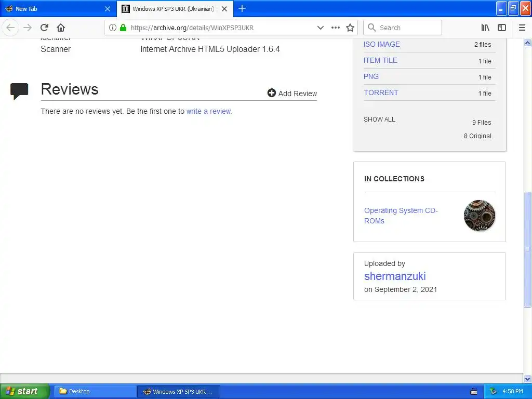Close the Windows XP SP3 UKR tab
Image resolution: width=532 pixels, height=399 pixels.
click(x=224, y=9)
